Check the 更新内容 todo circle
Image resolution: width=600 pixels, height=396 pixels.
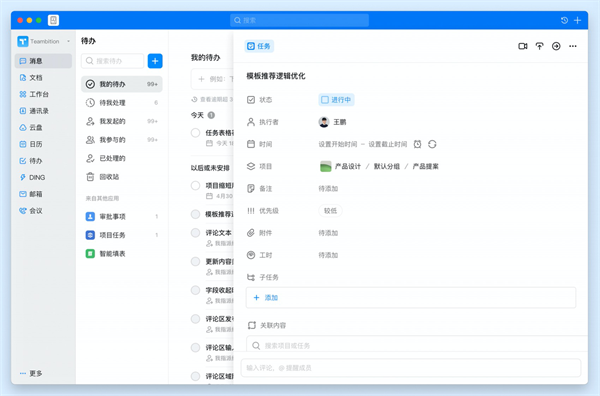point(196,261)
